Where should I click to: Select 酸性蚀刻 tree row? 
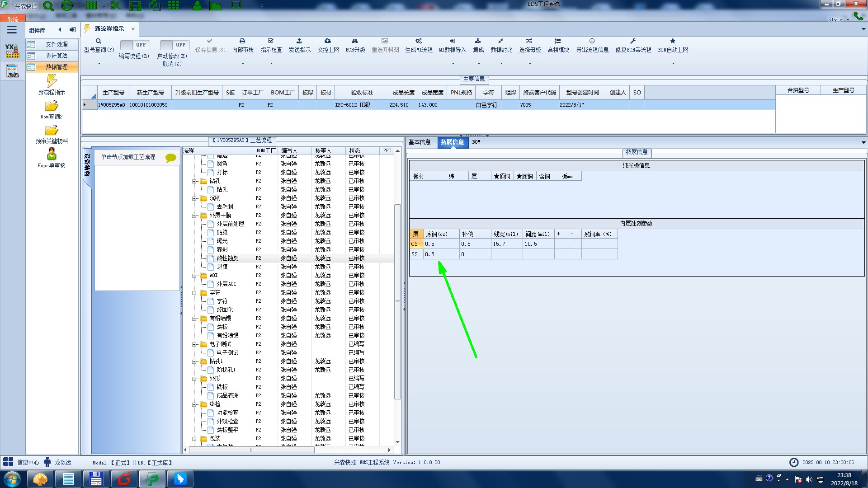pos(288,258)
